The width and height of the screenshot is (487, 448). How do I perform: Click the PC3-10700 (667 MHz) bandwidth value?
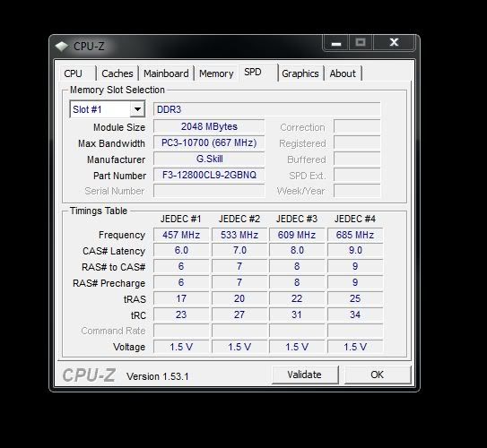tap(209, 142)
